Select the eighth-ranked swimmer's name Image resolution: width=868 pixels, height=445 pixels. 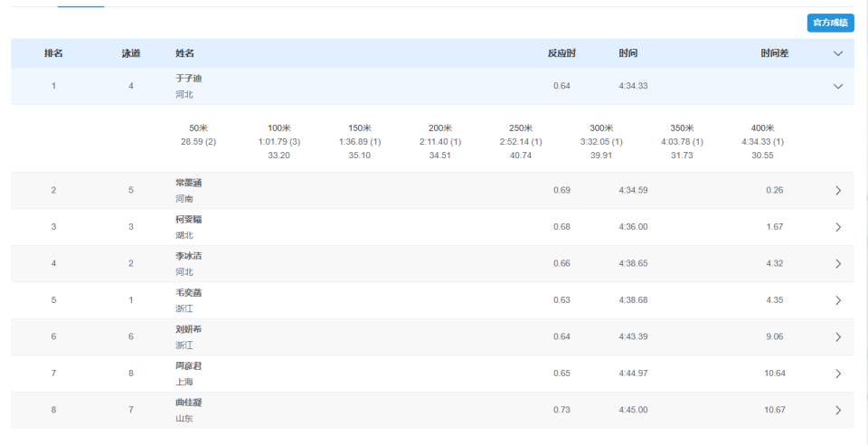(x=189, y=402)
